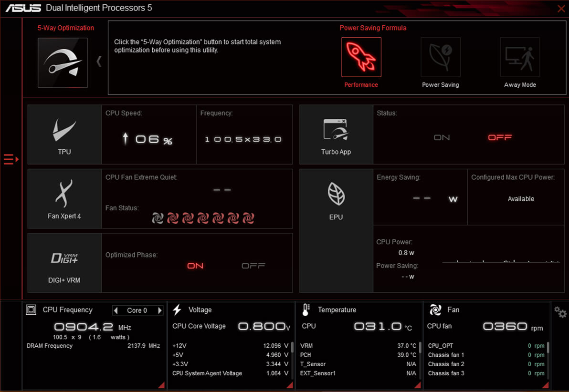Collapse the optimization description with left chevron
The image size is (569, 392).
tap(99, 62)
